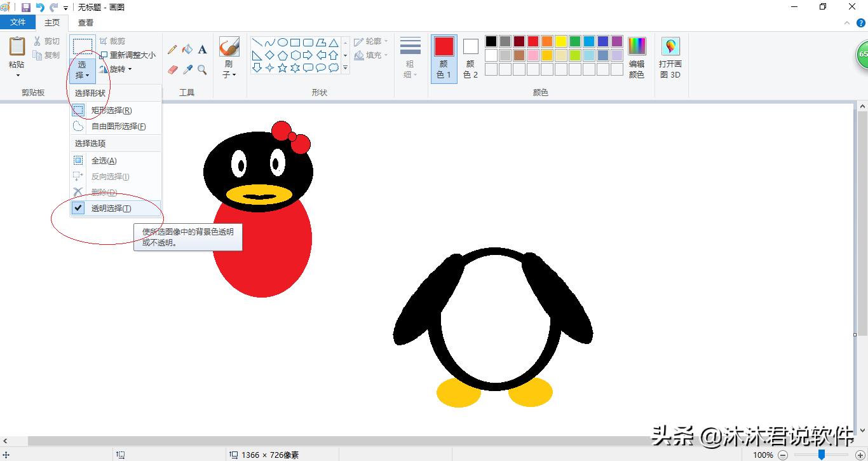The image size is (868, 461).
Task: Pick the Hexagon shape
Action: pos(295,55)
